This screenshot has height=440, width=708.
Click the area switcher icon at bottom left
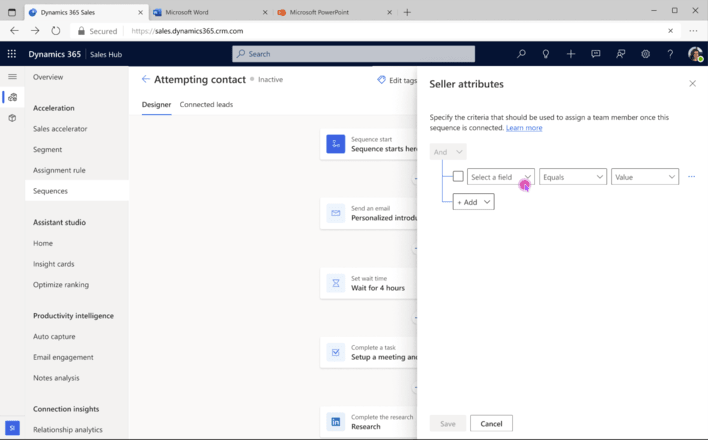click(x=12, y=427)
